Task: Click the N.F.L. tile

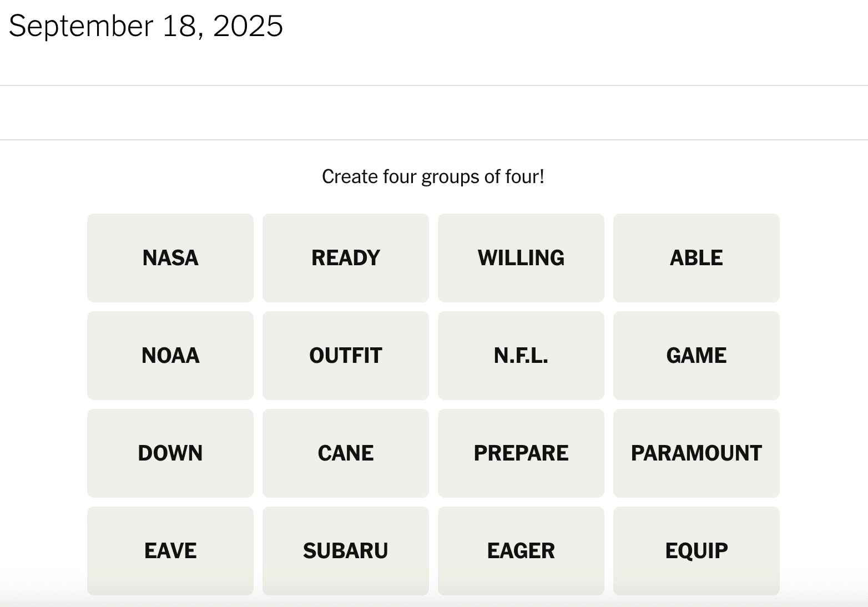Action: [521, 355]
